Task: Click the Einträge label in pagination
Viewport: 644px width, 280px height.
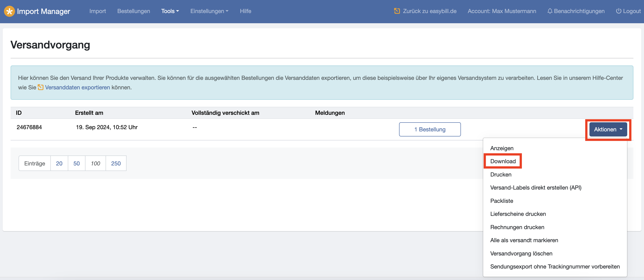Action: pos(35,163)
